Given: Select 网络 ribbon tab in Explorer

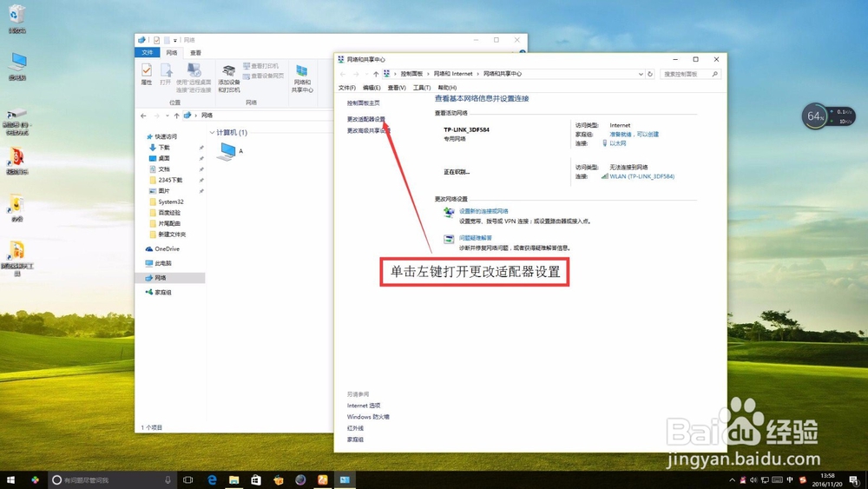Looking at the screenshot, I should pyautogui.click(x=172, y=53).
